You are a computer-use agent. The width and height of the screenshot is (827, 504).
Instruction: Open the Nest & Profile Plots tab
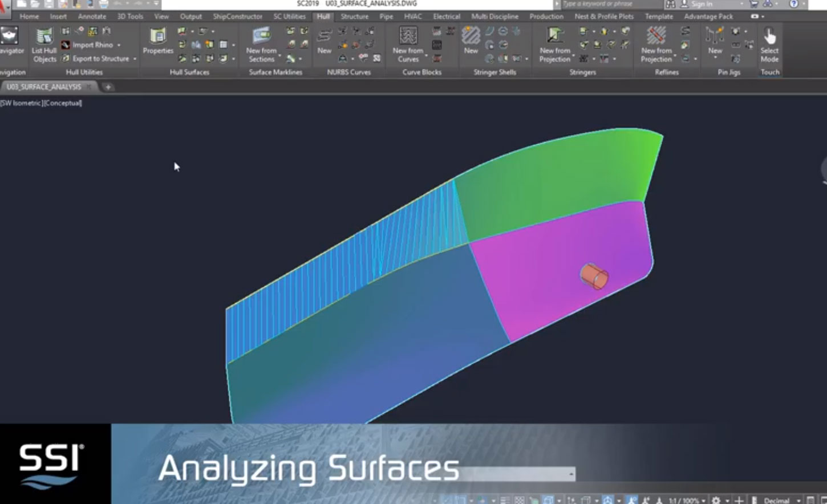tap(604, 17)
